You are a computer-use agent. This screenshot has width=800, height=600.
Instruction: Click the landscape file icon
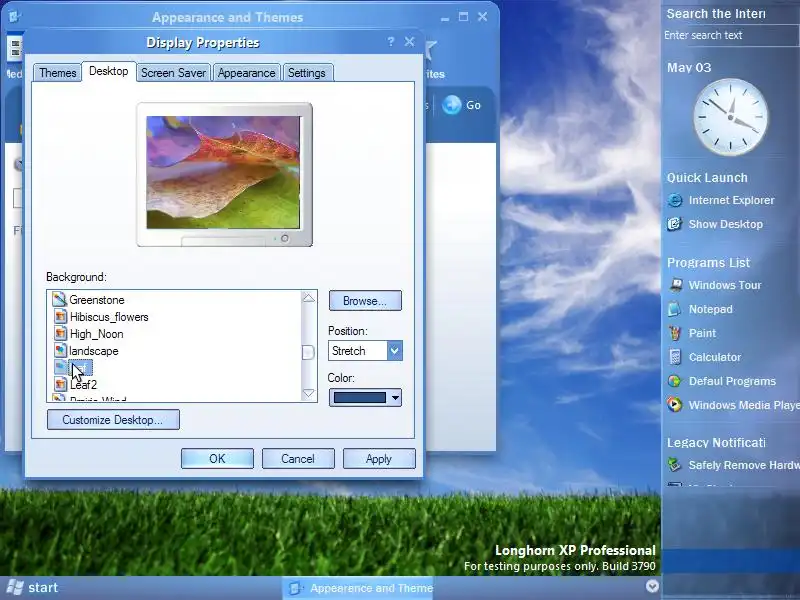point(60,351)
